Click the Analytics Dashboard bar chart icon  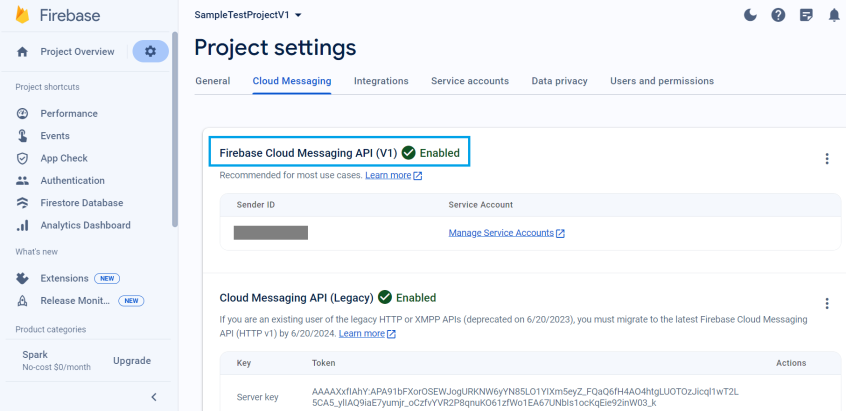(x=22, y=225)
